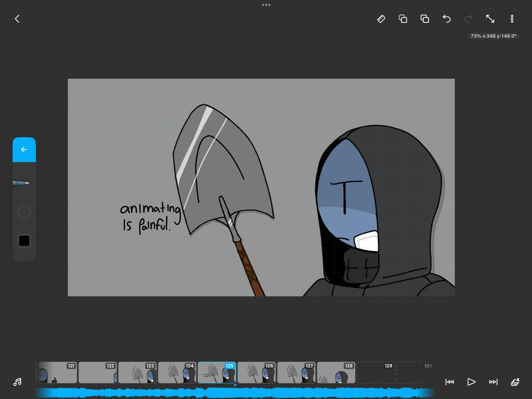
Task: Select frame 126 thumbnail
Action: (257, 372)
